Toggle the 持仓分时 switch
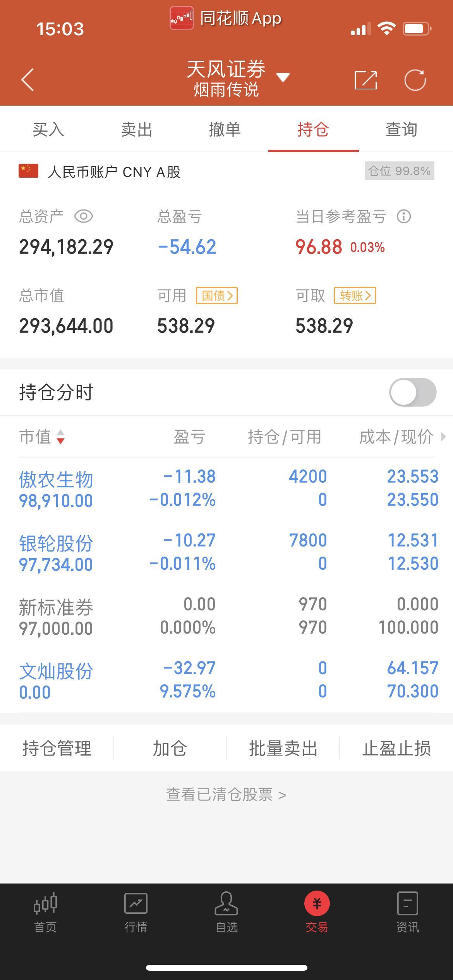 point(413,392)
